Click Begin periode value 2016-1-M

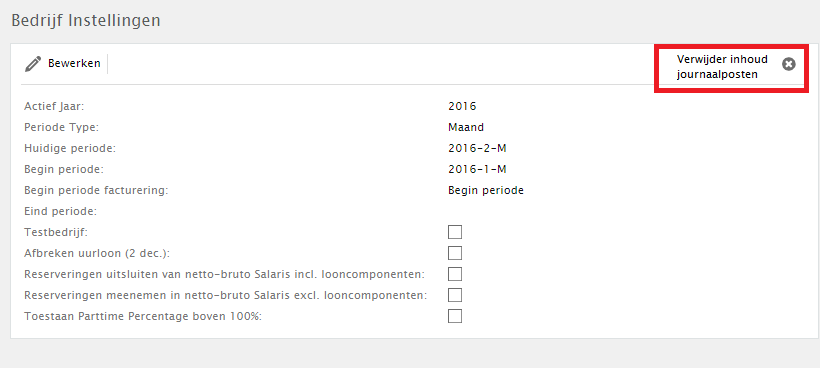click(x=477, y=169)
